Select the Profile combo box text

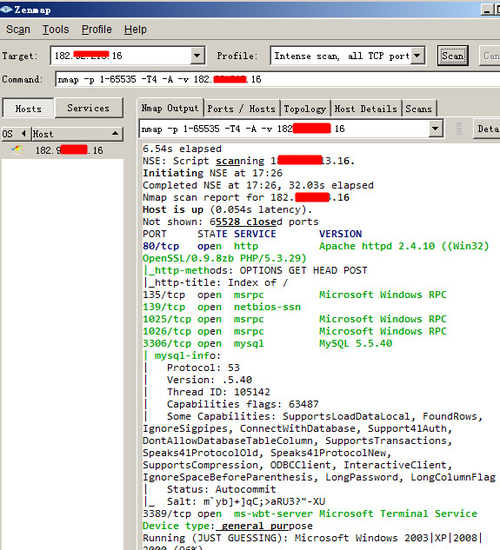(341, 55)
